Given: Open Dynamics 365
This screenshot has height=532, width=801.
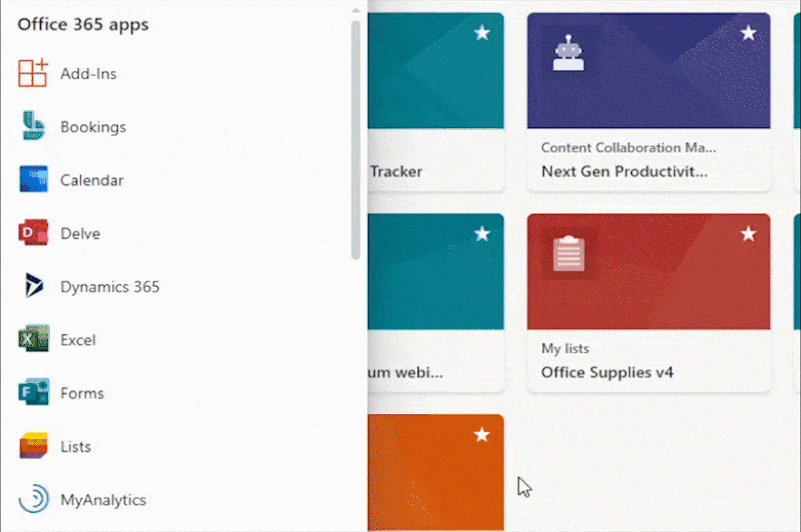Looking at the screenshot, I should [x=111, y=286].
